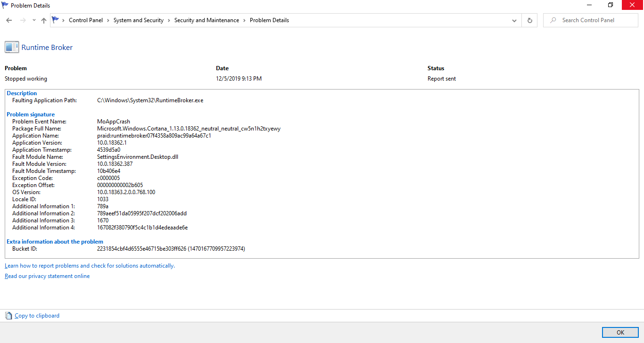Click the Report sent status text

pos(442,79)
